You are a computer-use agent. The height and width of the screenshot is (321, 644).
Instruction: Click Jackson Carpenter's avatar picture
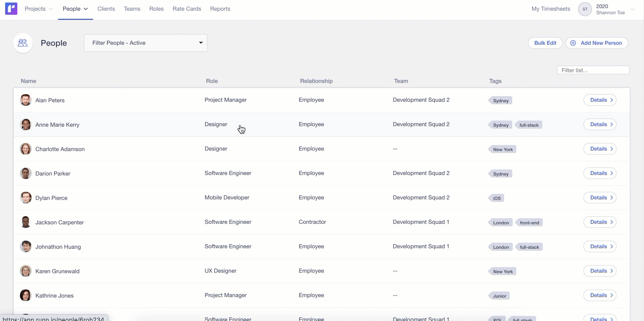pyautogui.click(x=25, y=222)
